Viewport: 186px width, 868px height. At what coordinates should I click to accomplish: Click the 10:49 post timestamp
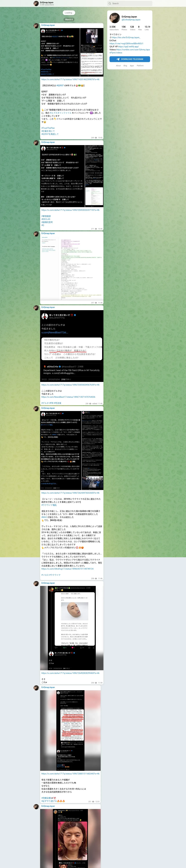pos(100,229)
